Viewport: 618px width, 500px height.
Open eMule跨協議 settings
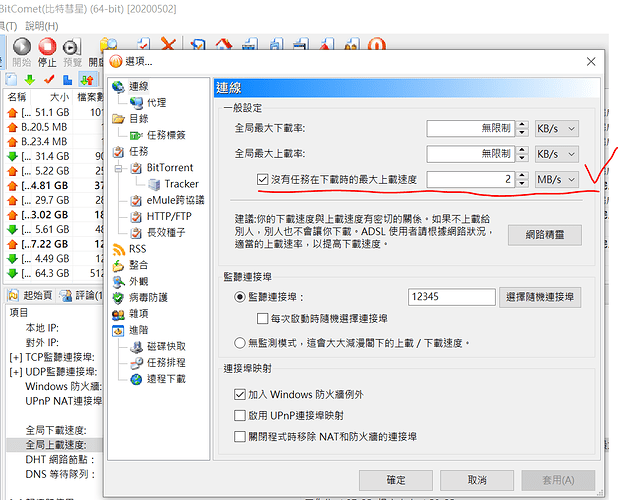pos(175,200)
